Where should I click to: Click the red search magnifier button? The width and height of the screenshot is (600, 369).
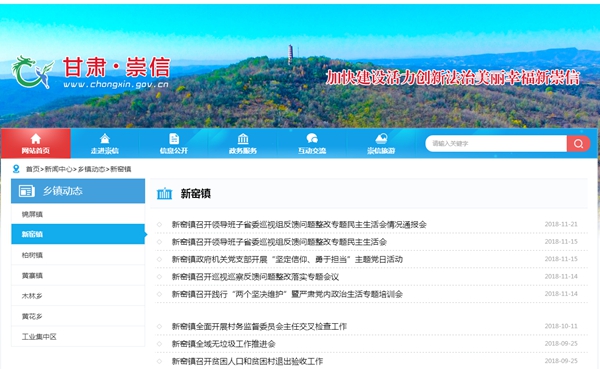578,144
